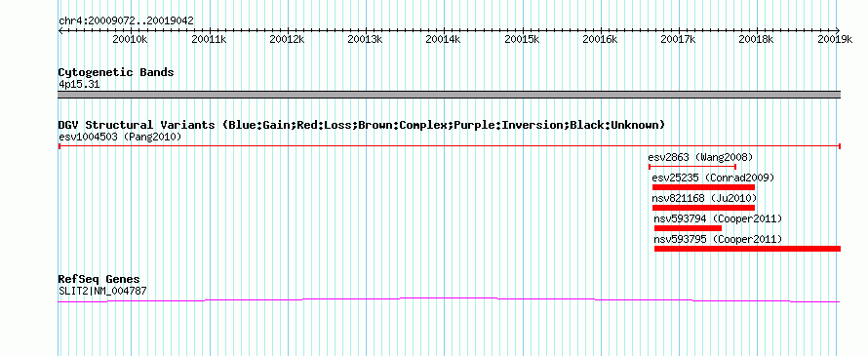Click the red bar under esv25235
The height and width of the screenshot is (356, 868).
(703, 187)
